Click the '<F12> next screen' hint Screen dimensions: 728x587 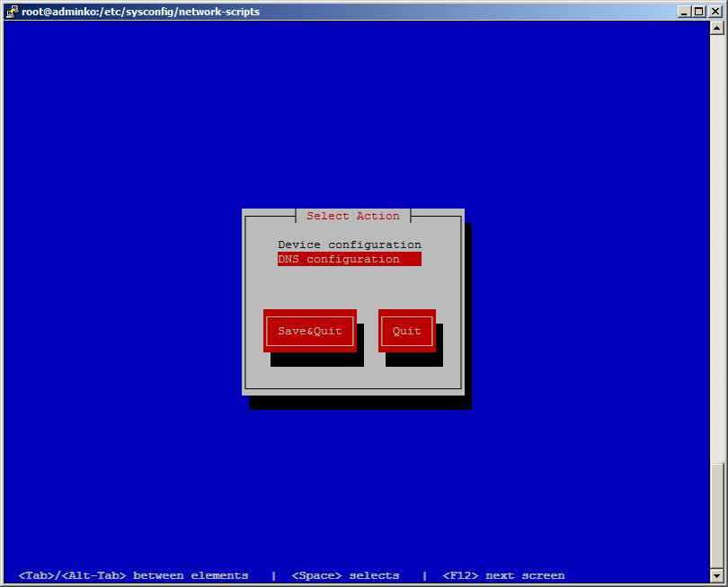[x=503, y=576]
